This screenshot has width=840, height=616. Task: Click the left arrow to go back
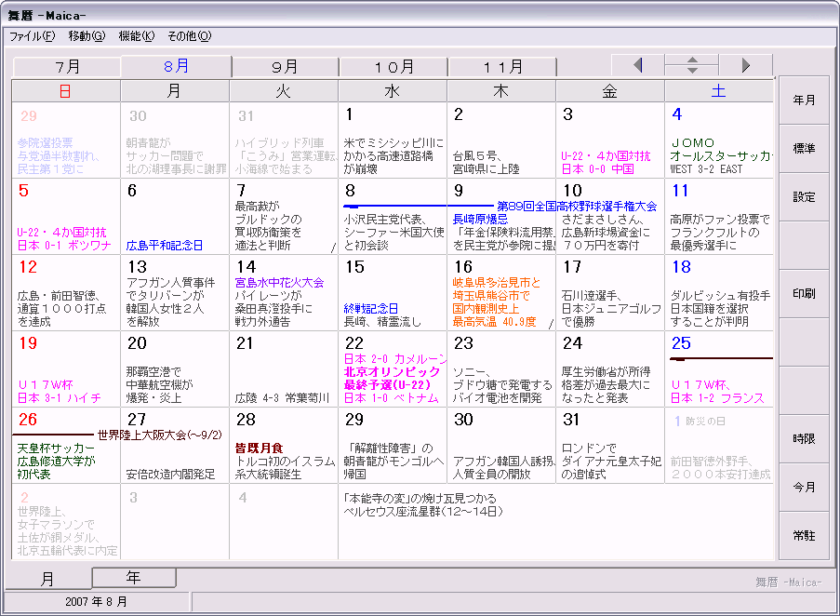pos(637,65)
